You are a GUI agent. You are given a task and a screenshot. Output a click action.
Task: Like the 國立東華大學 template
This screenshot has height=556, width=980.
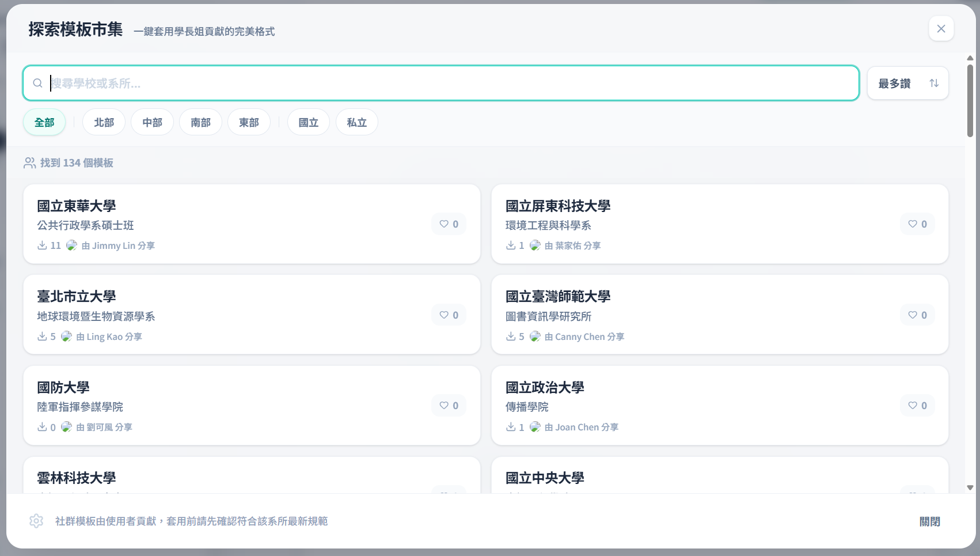[x=449, y=224]
